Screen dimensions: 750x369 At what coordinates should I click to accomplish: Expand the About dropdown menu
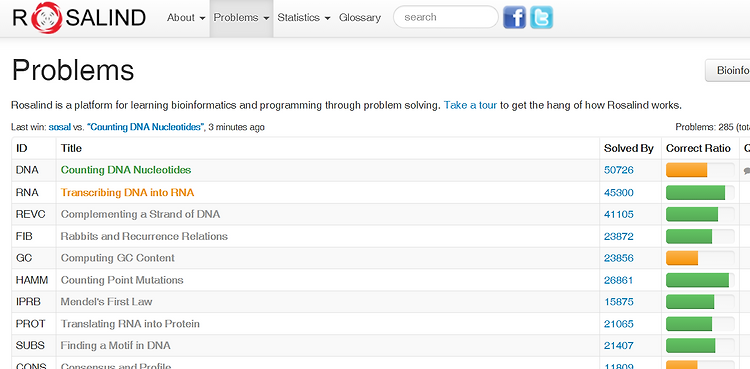pos(186,18)
